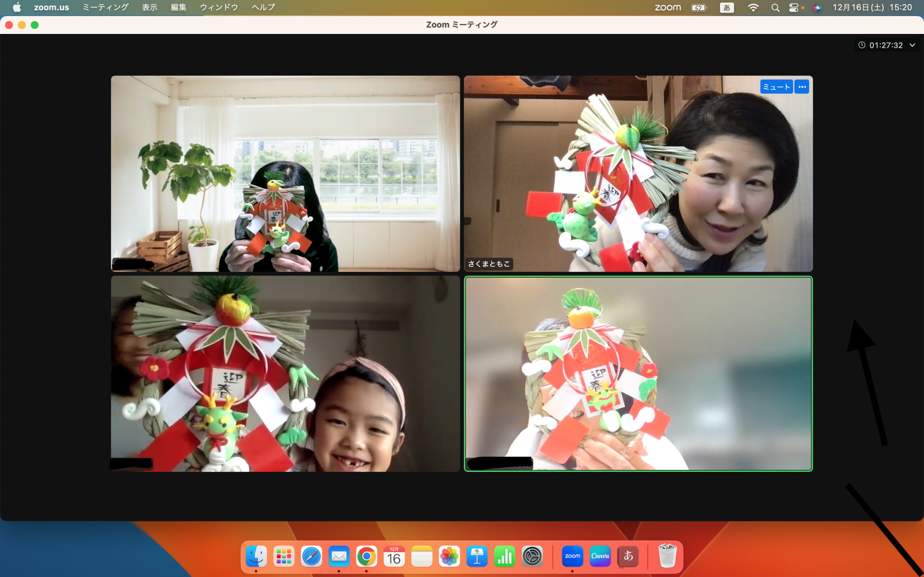Viewport: 924px width, 577px height.
Task: Open the ウィンドウ menu
Action: click(219, 7)
